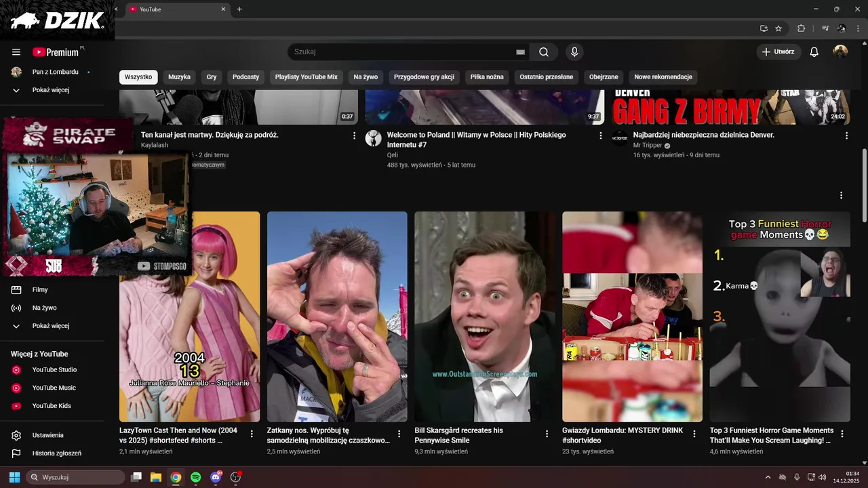
Task: Open options for Bill Skarsgård short
Action: coord(547,434)
